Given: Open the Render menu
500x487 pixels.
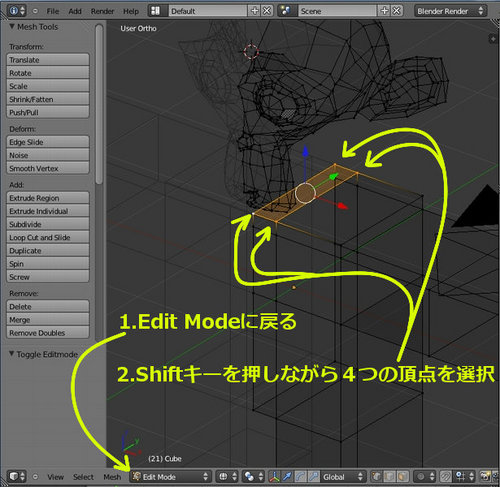Looking at the screenshot, I should (x=102, y=11).
